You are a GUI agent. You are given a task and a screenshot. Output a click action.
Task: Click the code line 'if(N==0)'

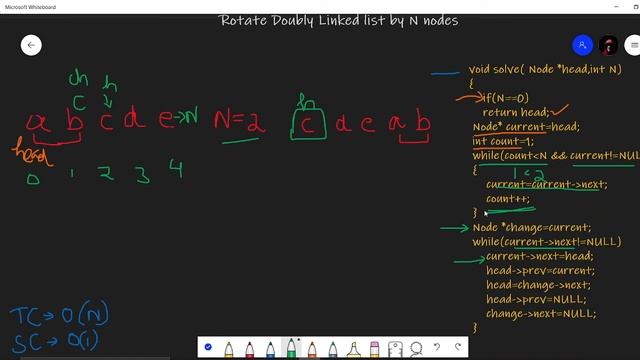(x=506, y=98)
